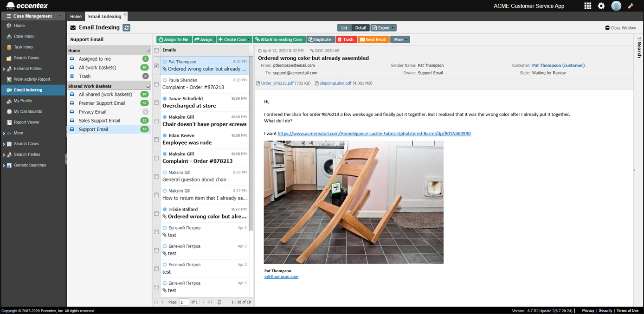Check the Paula Sheridan email checkbox
This screenshot has height=314, width=644.
156,84
